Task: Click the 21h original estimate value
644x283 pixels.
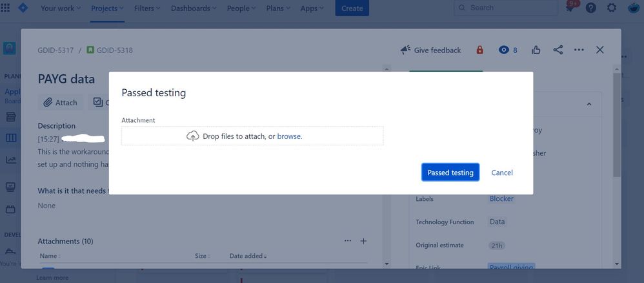Action: tap(497, 246)
